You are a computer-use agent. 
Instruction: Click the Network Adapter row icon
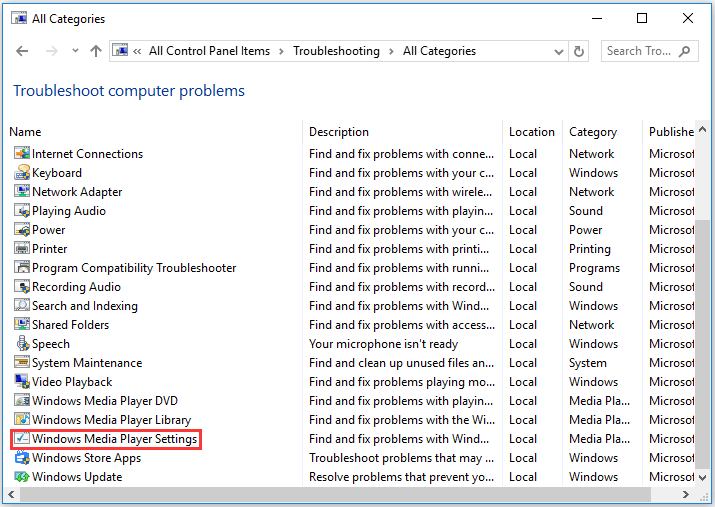coord(21,191)
